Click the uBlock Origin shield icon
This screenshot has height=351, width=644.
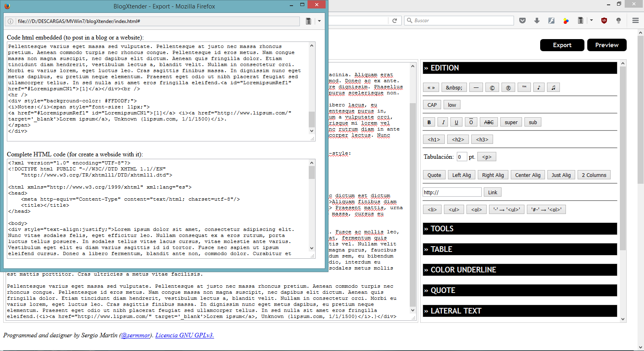(x=604, y=21)
